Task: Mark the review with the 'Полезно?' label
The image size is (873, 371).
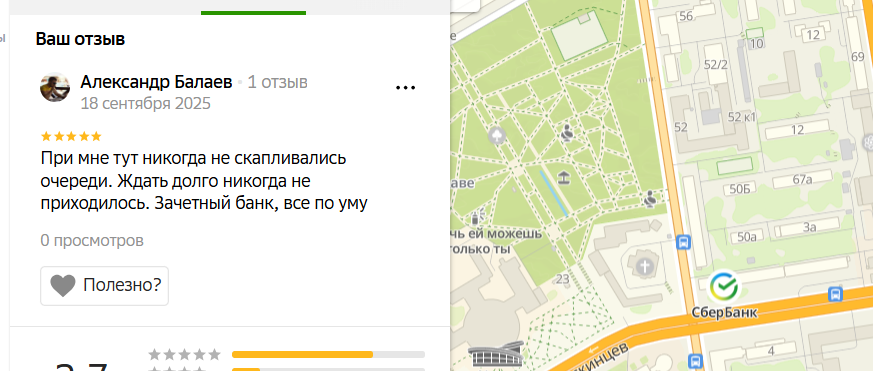Action: (122, 285)
